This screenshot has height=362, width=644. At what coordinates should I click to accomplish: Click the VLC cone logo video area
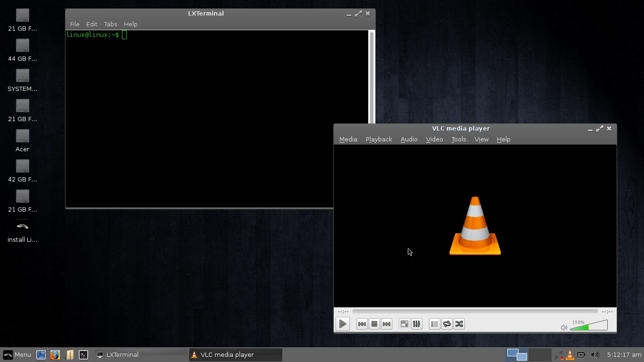475,226
